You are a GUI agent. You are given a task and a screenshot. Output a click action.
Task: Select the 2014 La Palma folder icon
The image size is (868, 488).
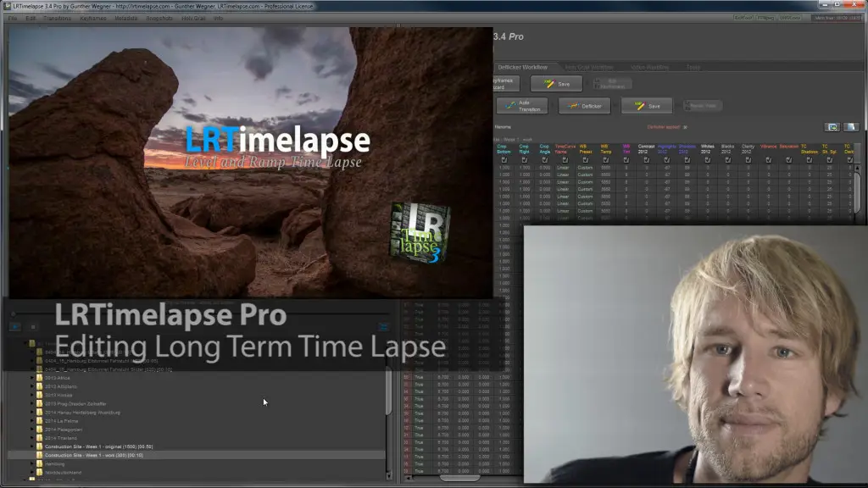coord(39,420)
